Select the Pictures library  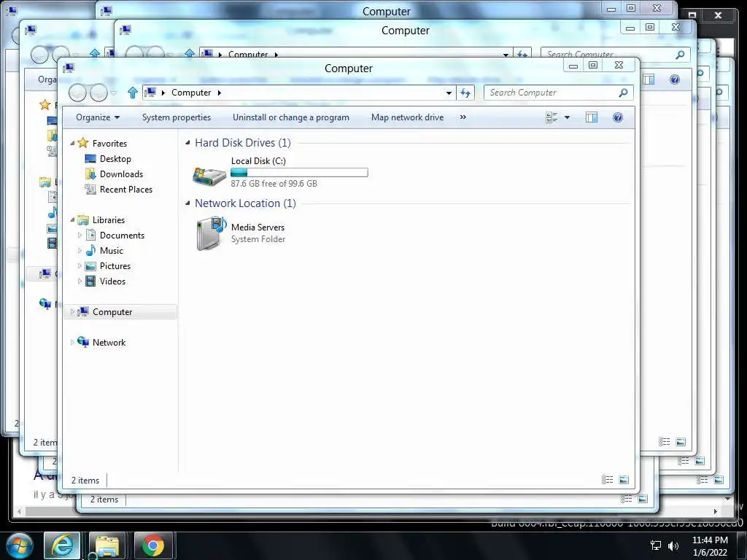115,265
